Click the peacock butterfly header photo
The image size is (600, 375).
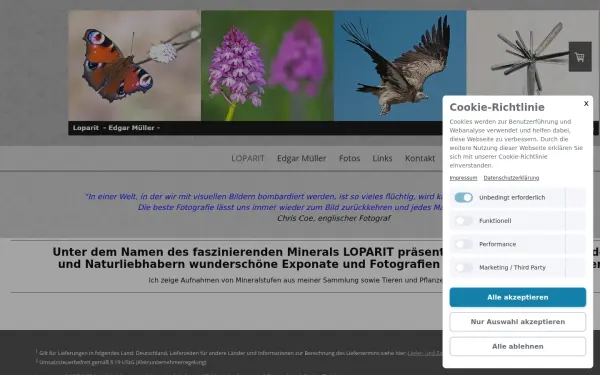(x=134, y=65)
